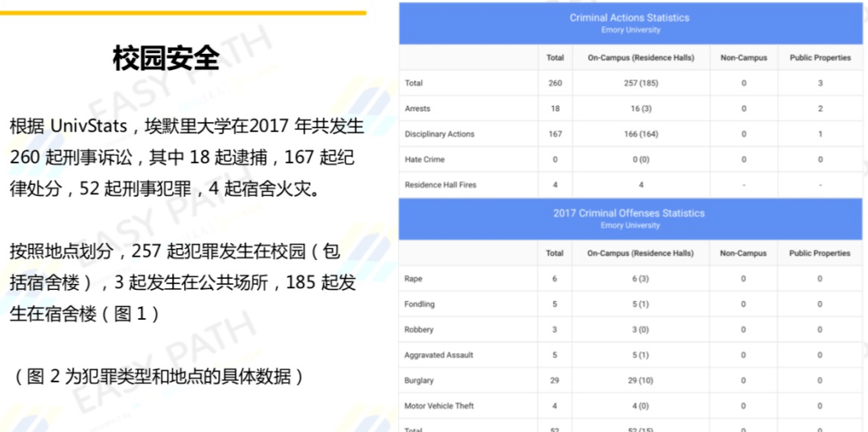Screen dimensions: 868x432
Task: Click the Rape total value 6
Action: tap(555, 279)
